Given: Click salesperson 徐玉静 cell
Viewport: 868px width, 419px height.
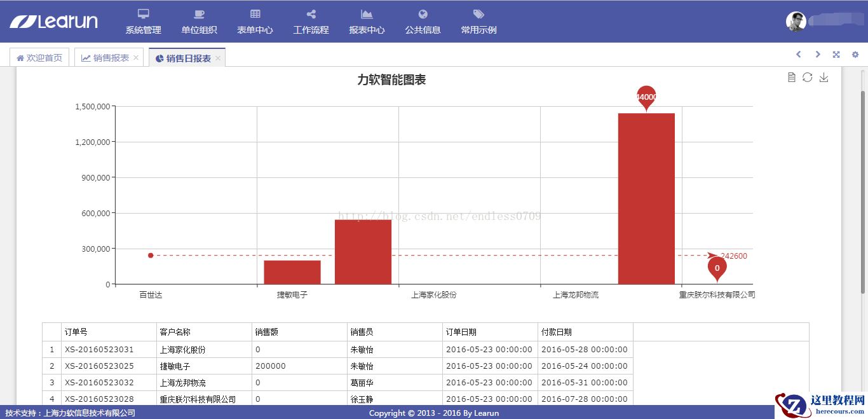Looking at the screenshot, I should pyautogui.click(x=395, y=399).
